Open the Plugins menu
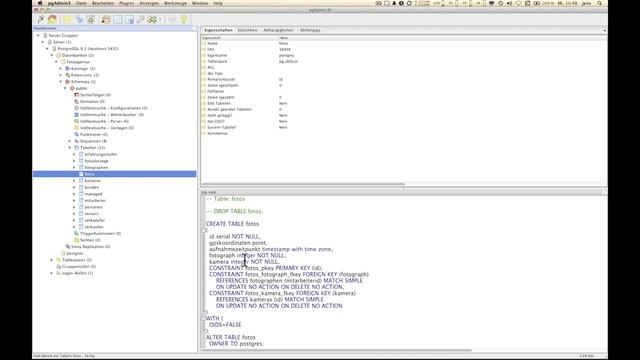The width and height of the screenshot is (640, 360). 127,3
